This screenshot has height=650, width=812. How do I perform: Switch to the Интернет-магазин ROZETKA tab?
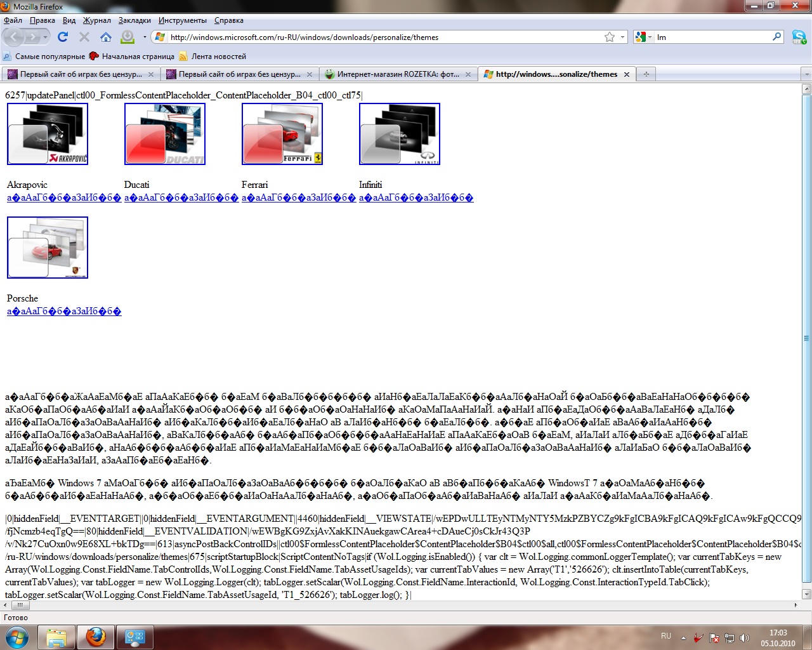tap(397, 74)
